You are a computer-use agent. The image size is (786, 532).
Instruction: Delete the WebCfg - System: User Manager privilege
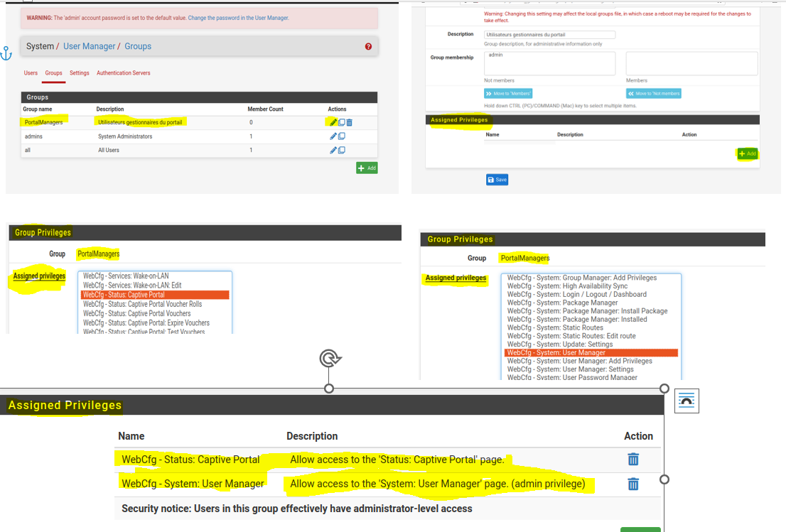(x=632, y=484)
